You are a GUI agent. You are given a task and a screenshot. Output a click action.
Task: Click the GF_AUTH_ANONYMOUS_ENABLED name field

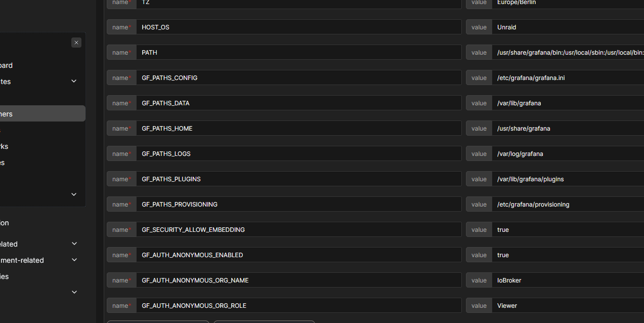click(298, 255)
